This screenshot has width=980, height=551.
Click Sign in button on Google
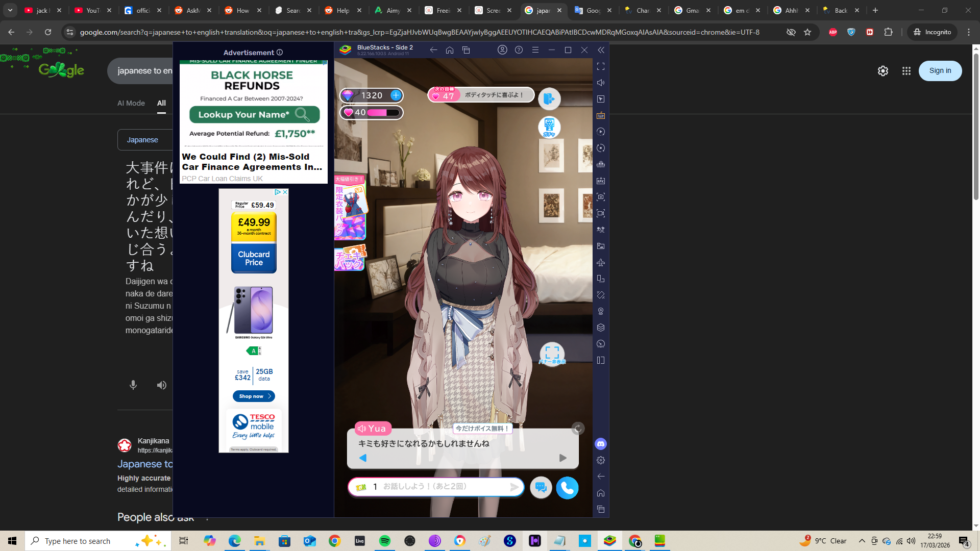pyautogui.click(x=940, y=71)
